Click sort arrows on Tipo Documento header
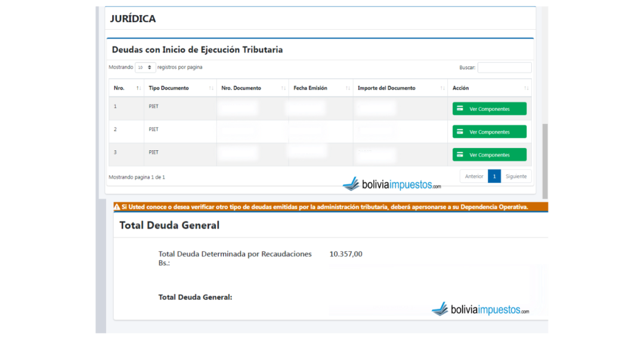The height and width of the screenshot is (362, 644). click(x=211, y=88)
